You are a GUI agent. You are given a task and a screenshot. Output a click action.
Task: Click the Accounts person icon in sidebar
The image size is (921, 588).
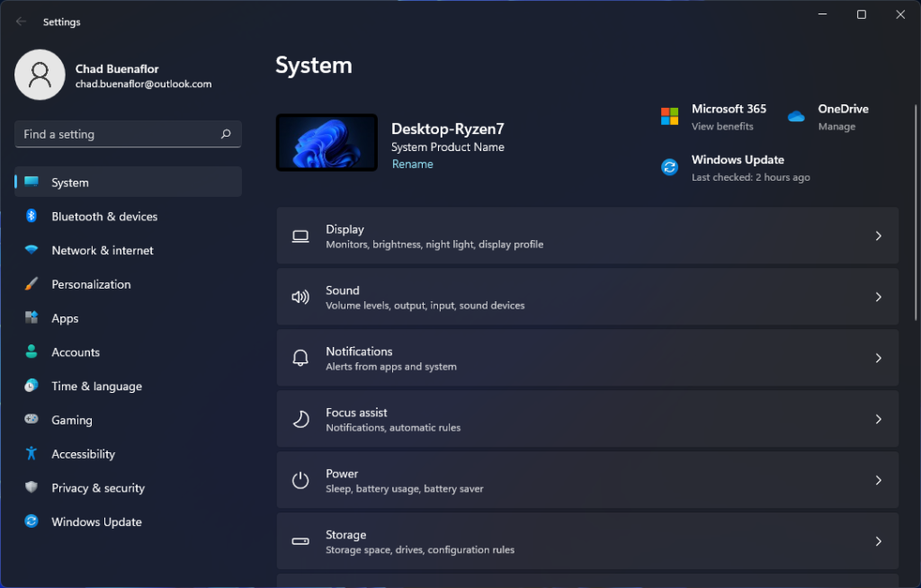point(31,352)
